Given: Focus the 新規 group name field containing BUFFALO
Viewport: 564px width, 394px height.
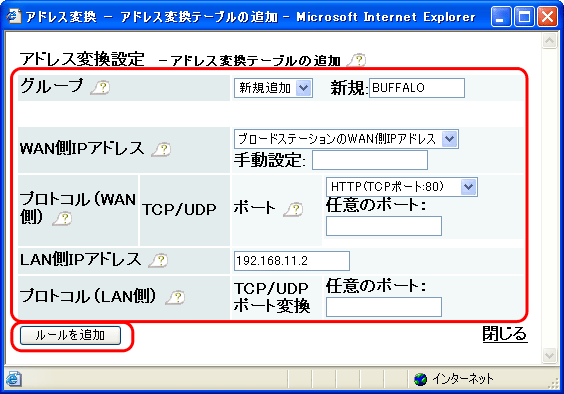Looking at the screenshot, I should (x=417, y=88).
